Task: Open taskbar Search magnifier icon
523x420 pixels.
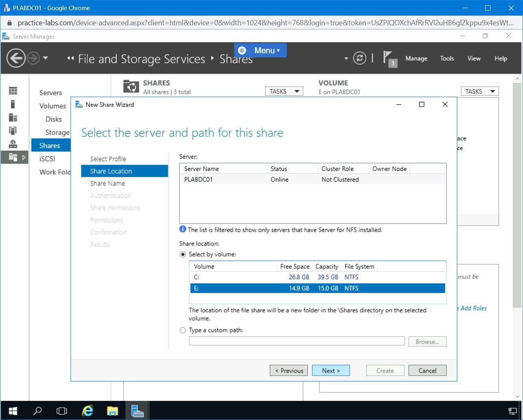Action: 37,411
